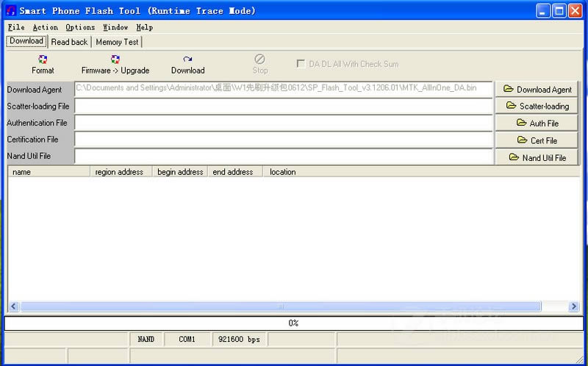The height and width of the screenshot is (366, 588).
Task: Open the Cert File browser
Action: point(537,140)
